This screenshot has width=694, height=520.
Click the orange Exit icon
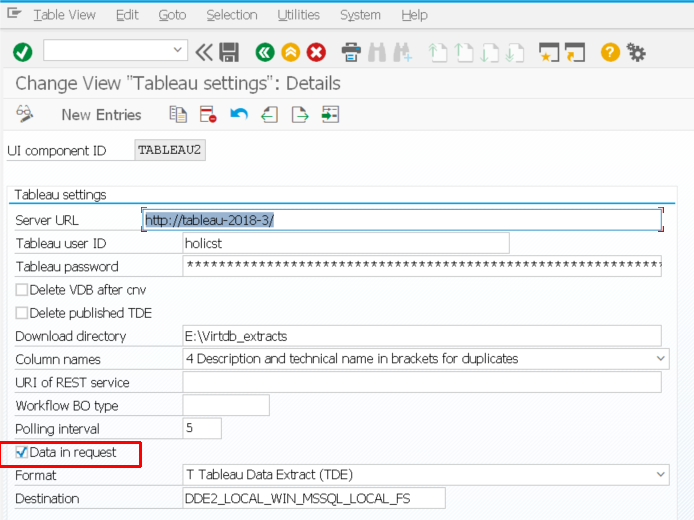point(290,52)
